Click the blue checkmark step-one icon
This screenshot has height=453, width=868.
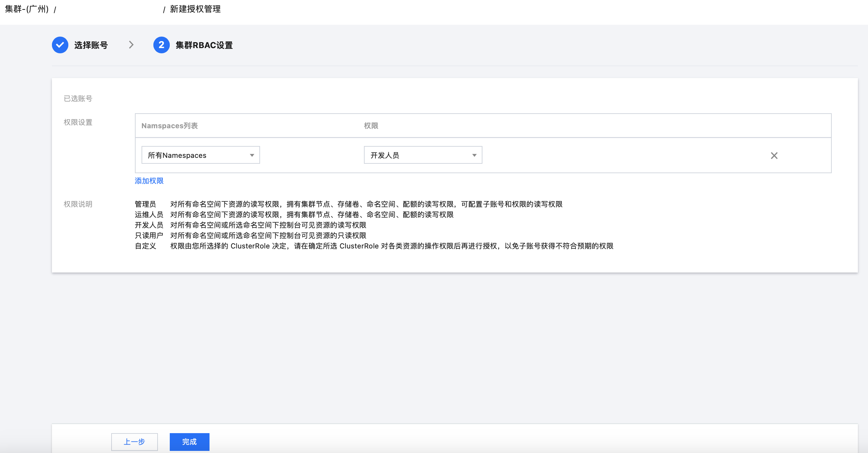[60, 45]
